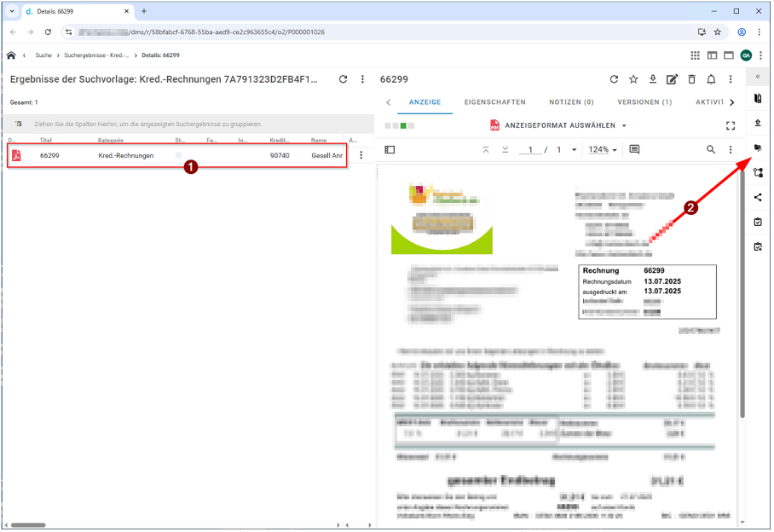The height and width of the screenshot is (532, 774).
Task: Collapse the right context action bar
Action: click(758, 77)
